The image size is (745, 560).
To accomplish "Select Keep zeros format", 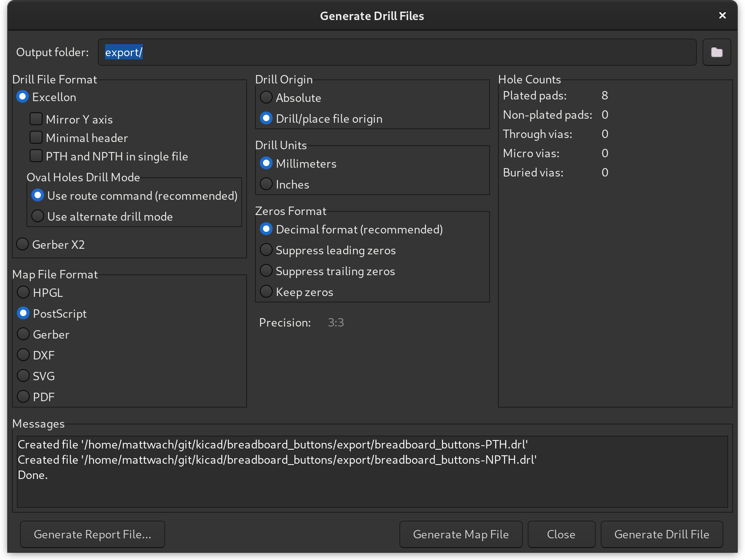I will pyautogui.click(x=266, y=292).
